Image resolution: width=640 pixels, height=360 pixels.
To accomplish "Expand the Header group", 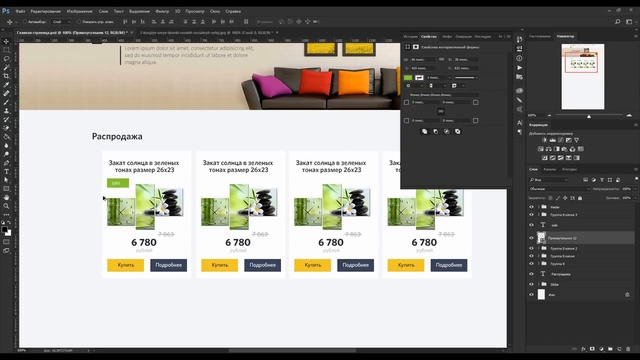I will tap(538, 207).
